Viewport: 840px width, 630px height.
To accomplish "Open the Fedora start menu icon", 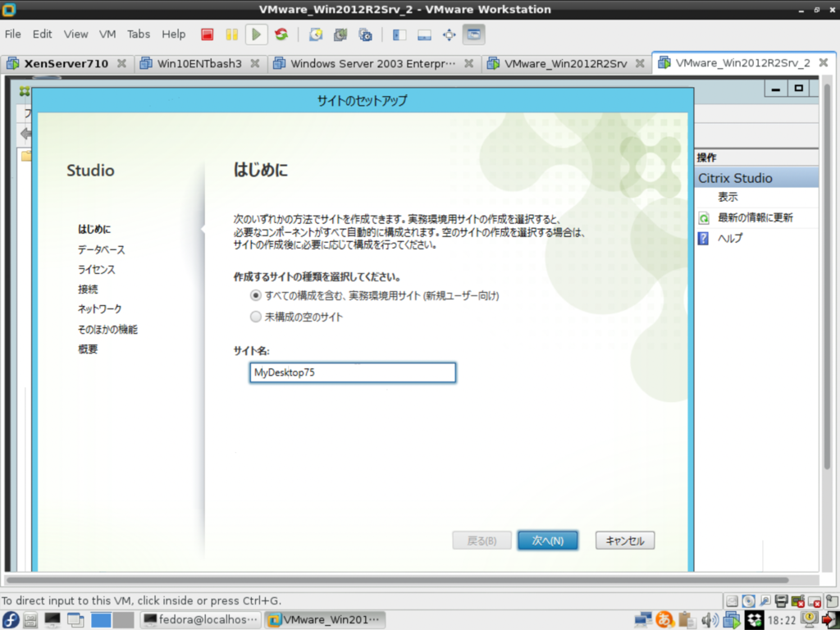I will point(10,620).
